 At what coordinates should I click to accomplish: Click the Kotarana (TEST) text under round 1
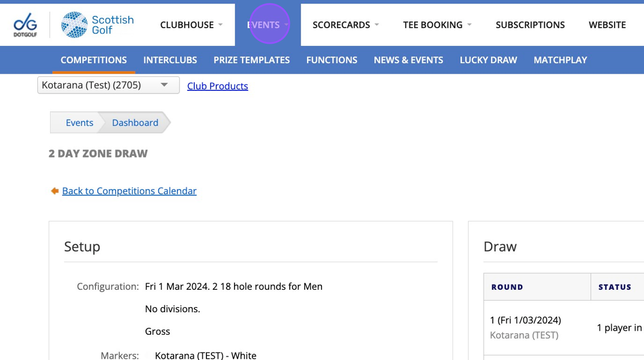[524, 335]
